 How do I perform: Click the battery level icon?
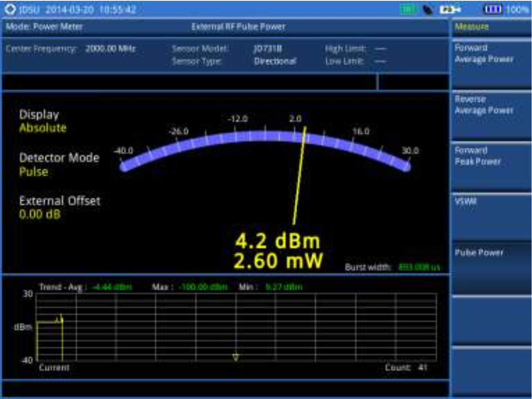[x=493, y=9]
